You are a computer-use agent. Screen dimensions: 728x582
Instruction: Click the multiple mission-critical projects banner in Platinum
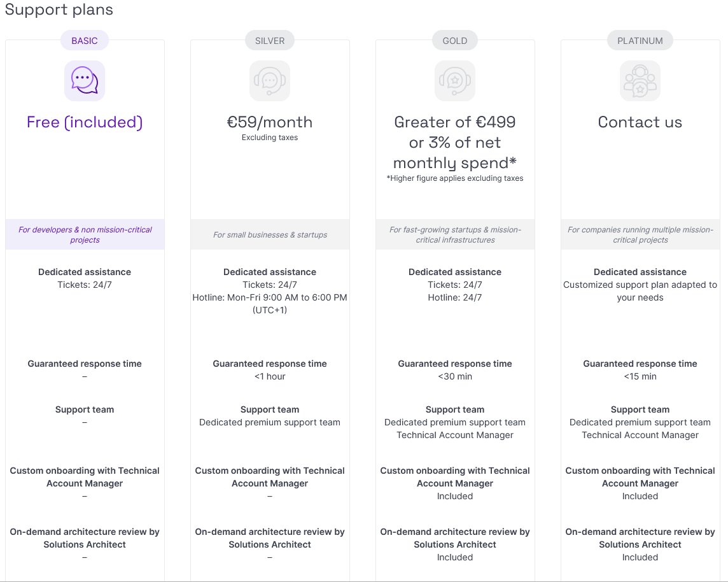640,234
